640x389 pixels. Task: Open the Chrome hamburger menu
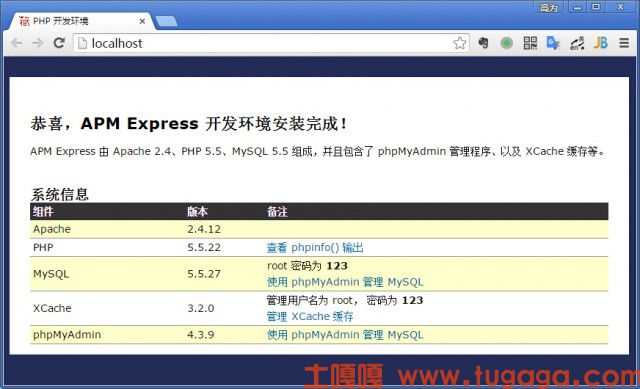(x=624, y=43)
